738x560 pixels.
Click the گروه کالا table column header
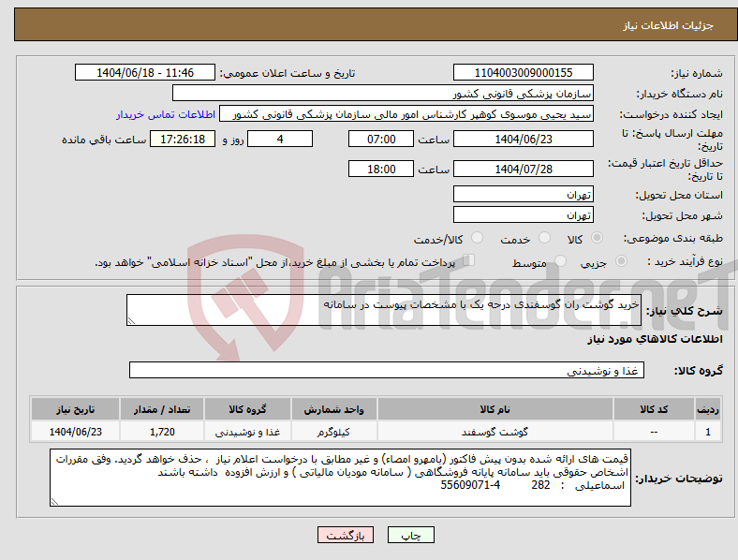(247, 409)
